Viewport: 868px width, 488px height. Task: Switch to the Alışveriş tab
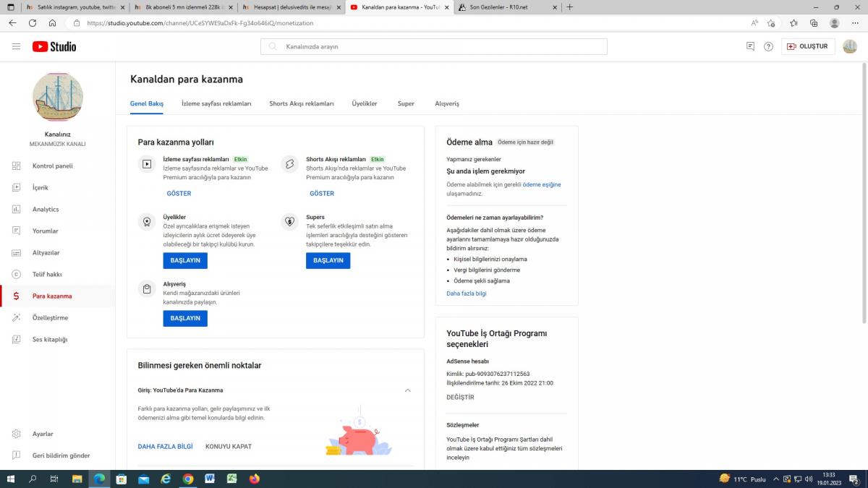[x=447, y=103]
